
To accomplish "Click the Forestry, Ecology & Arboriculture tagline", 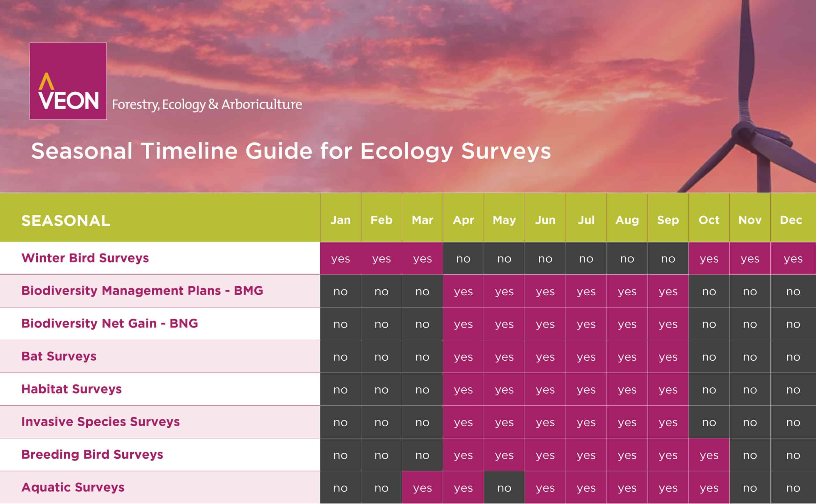I will [207, 105].
